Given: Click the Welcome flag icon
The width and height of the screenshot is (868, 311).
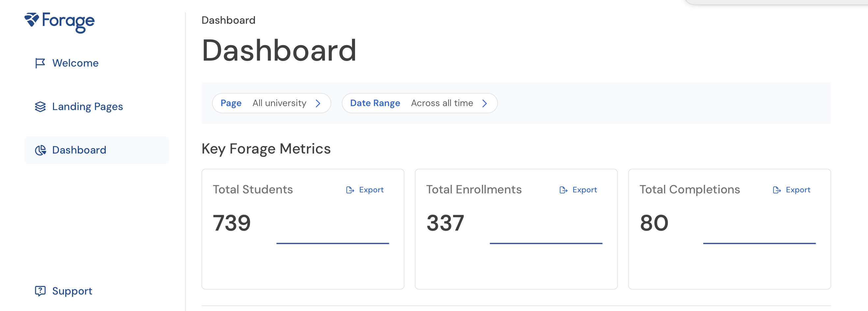Looking at the screenshot, I should [x=40, y=63].
